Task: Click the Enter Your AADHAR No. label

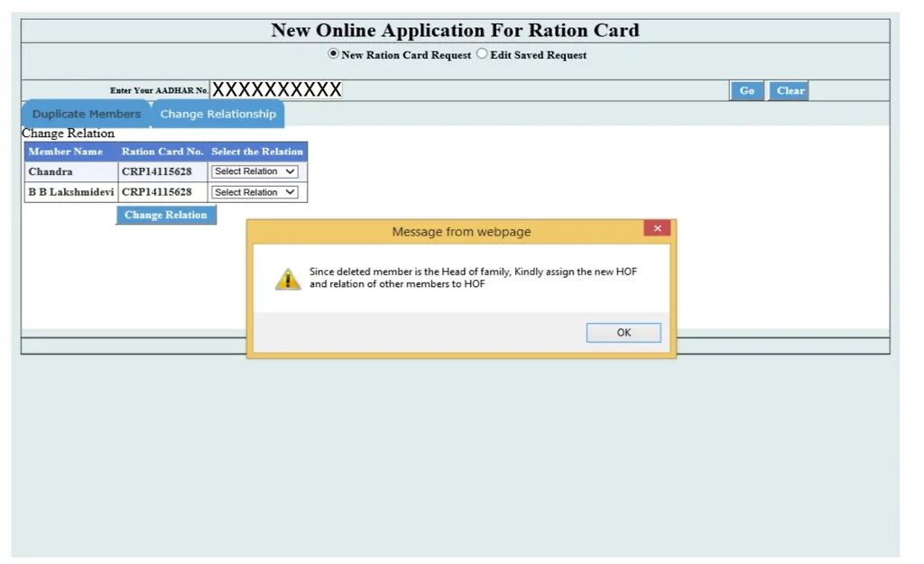Action: pyautogui.click(x=159, y=90)
